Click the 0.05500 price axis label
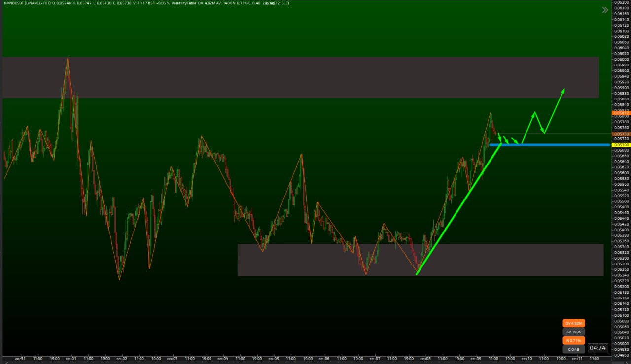Screen dimensions: 631x364 tap(622, 201)
